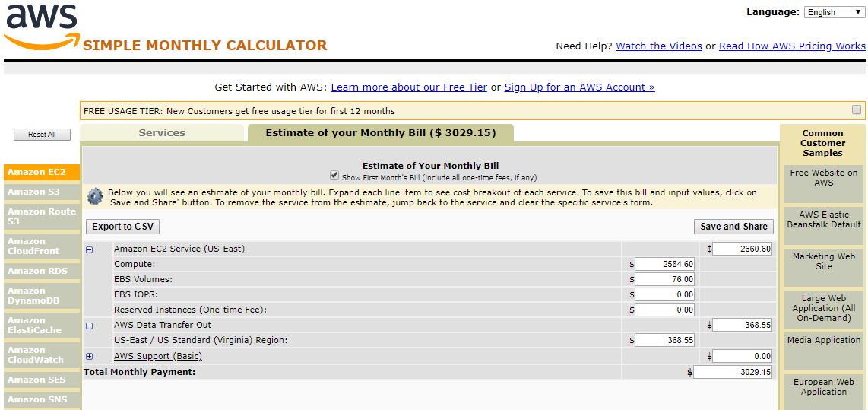Click the Amazon EC2 Service (US-East) link

pyautogui.click(x=179, y=249)
